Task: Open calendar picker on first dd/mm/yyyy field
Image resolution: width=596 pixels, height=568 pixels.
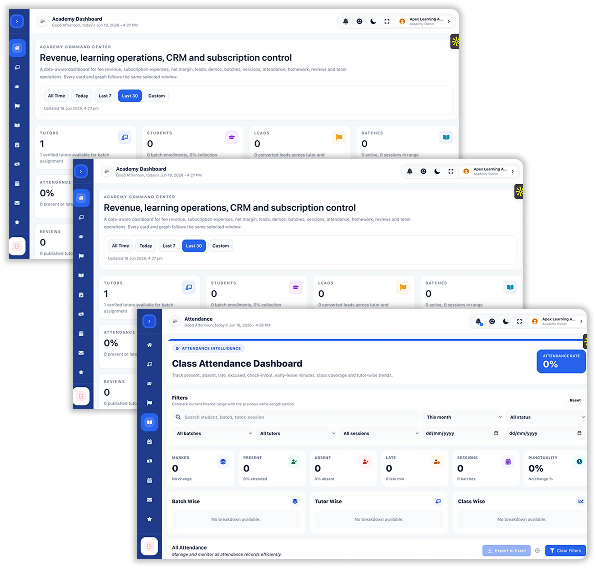Action: pos(496,433)
